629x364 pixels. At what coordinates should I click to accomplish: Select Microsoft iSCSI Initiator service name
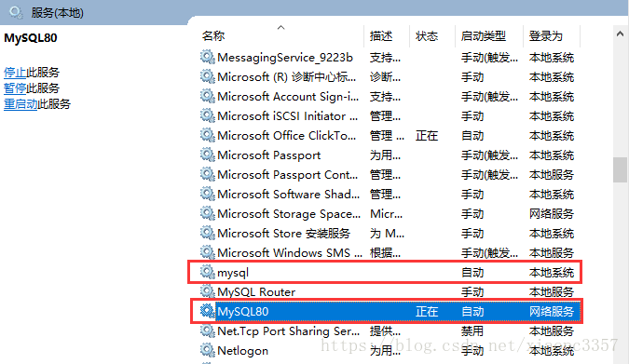coord(288,116)
